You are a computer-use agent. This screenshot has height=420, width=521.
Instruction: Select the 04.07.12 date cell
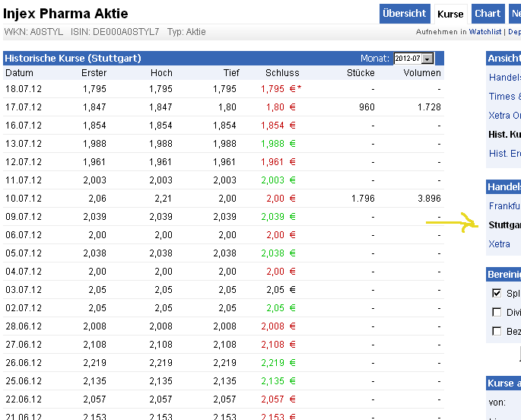[x=24, y=272]
